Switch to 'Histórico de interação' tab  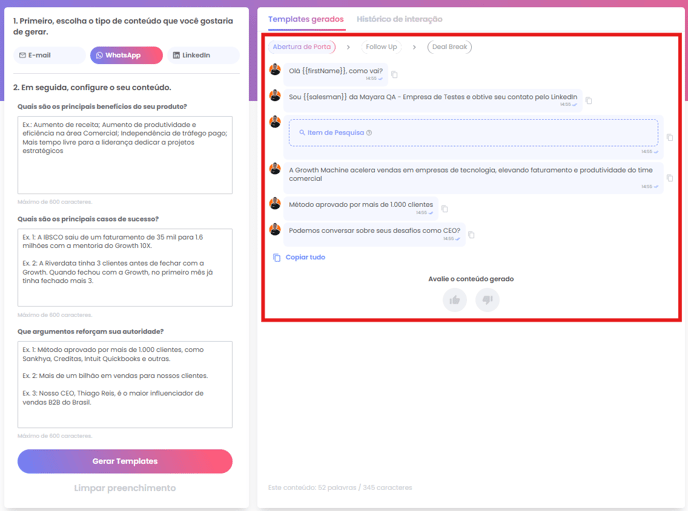(399, 19)
